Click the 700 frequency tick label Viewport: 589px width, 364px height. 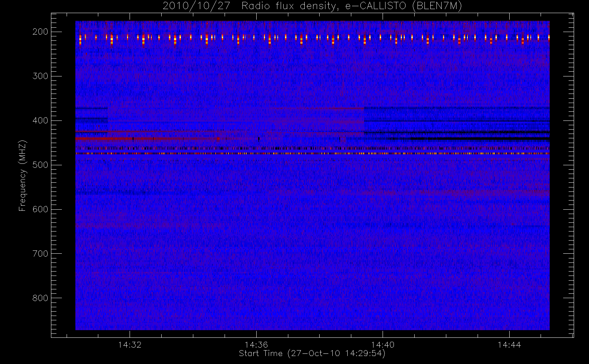40,254
